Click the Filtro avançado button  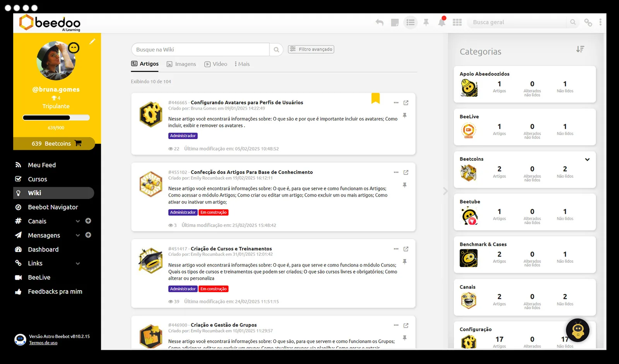[311, 49]
